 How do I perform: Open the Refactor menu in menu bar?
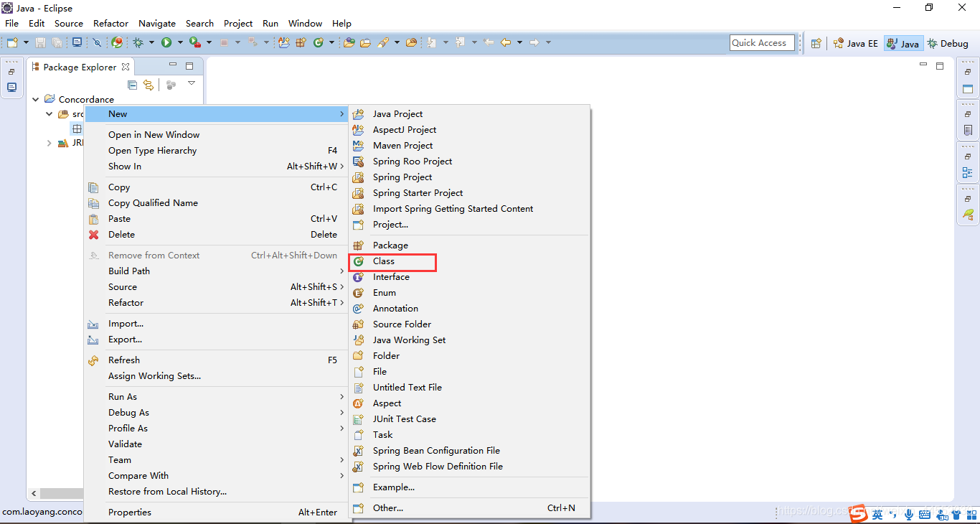coord(110,23)
